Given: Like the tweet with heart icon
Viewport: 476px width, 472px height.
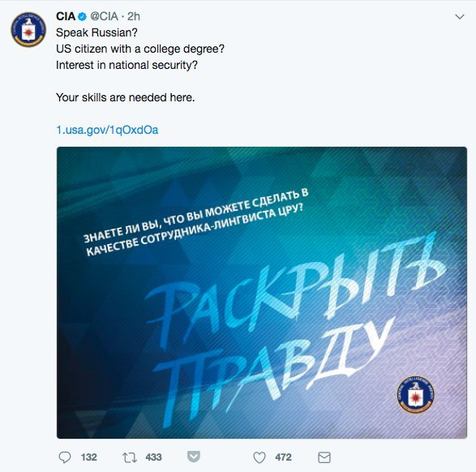Looking at the screenshot, I should tap(259, 457).
